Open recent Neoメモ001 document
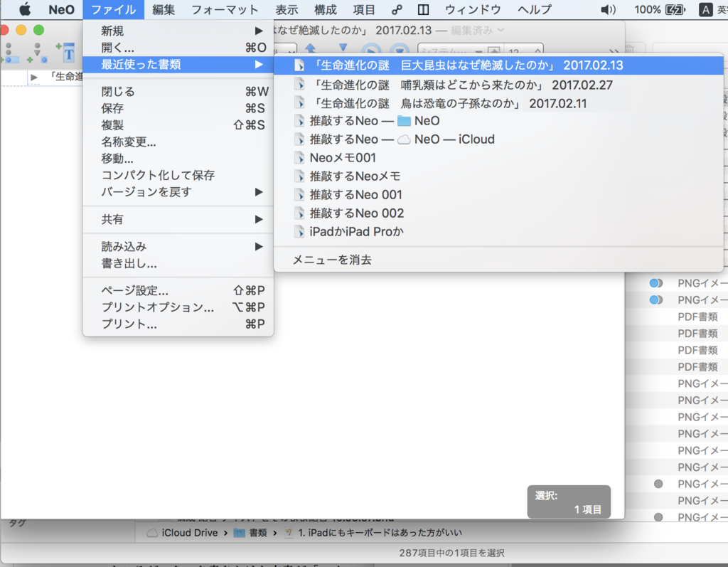Screen dimensions: 728x567 pyautogui.click(x=498, y=158)
